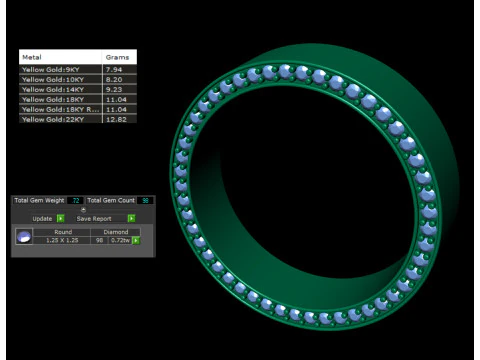Viewport: 480px width, 360px height.
Task: Select the Total Gem Count value field
Action: [x=145, y=200]
